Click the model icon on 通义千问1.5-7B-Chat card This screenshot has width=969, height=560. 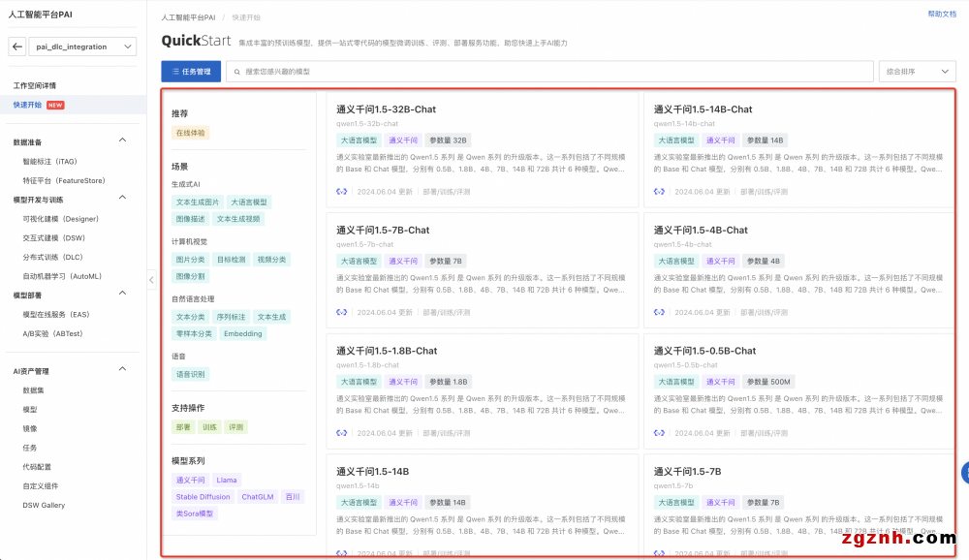click(x=342, y=312)
